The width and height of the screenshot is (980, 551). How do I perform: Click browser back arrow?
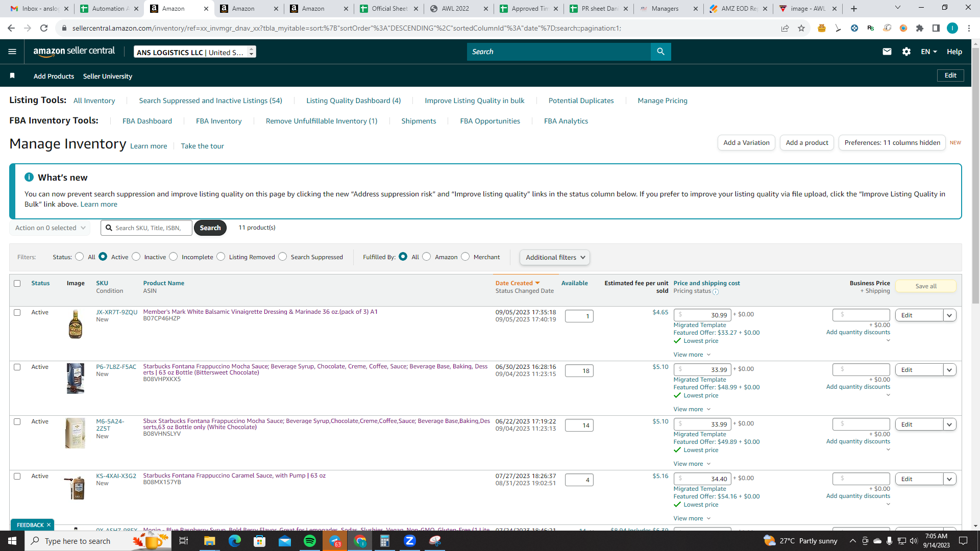coord(11,28)
